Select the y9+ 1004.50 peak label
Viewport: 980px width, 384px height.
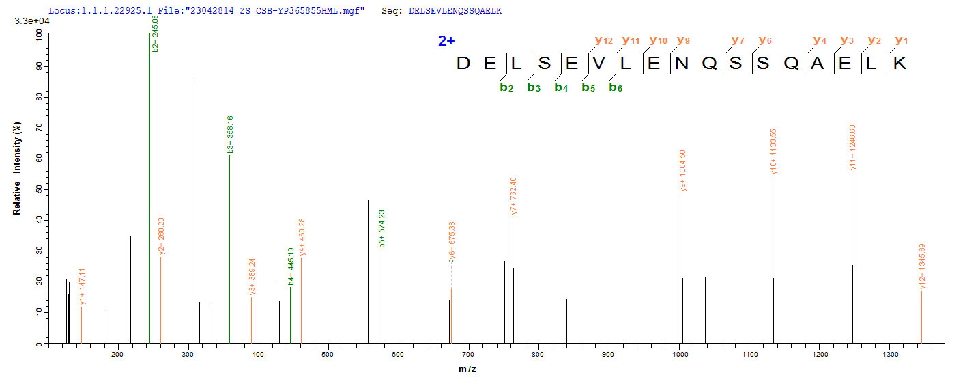(683, 171)
